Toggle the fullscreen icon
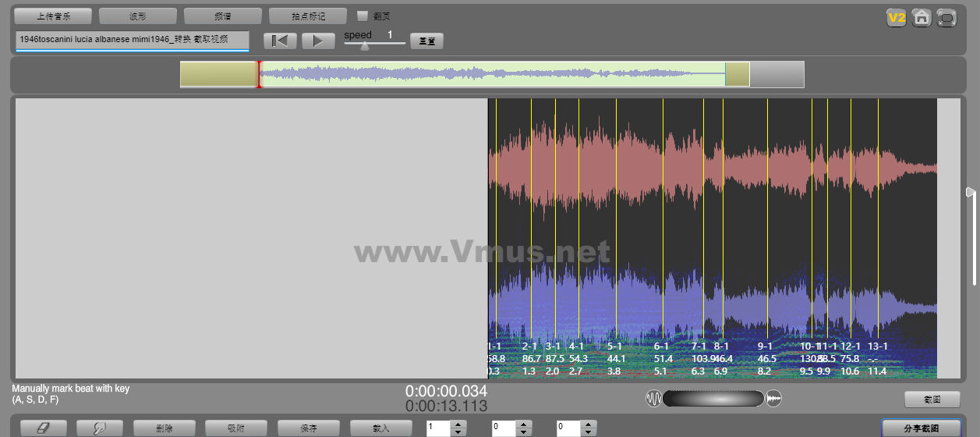The height and width of the screenshot is (437, 980). click(x=946, y=17)
